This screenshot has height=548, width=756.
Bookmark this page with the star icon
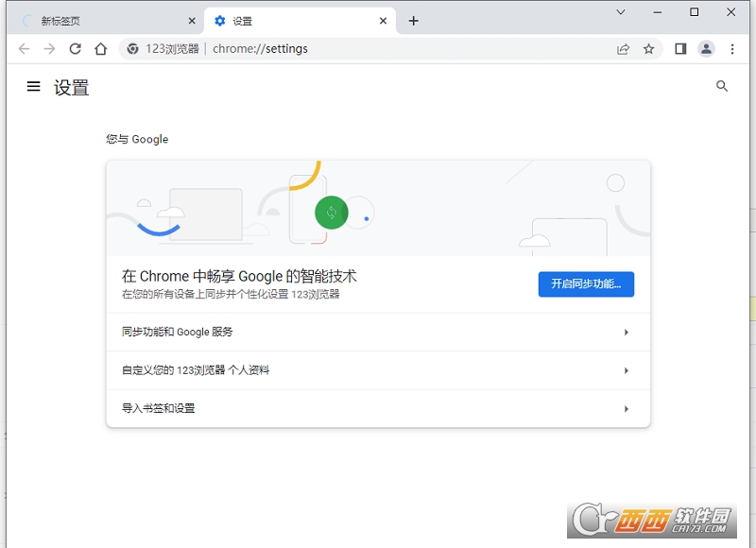click(x=648, y=49)
